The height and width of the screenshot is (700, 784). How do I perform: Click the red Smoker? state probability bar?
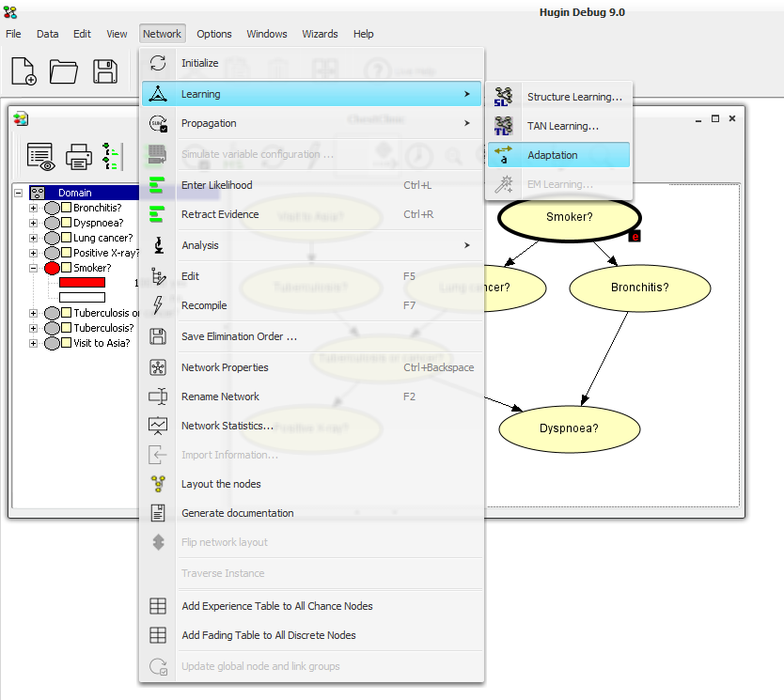pos(82,282)
